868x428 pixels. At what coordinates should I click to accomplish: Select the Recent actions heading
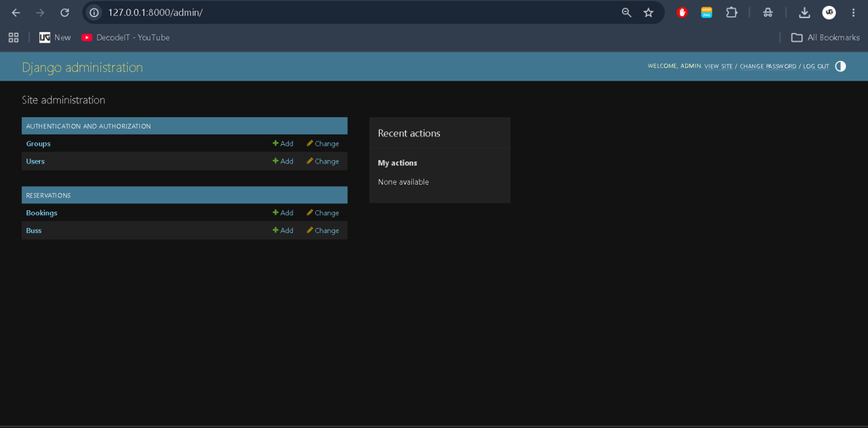tap(409, 133)
